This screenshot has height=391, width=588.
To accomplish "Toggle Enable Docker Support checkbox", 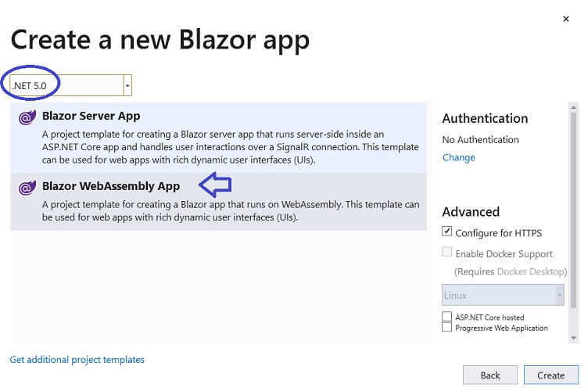I will [446, 252].
